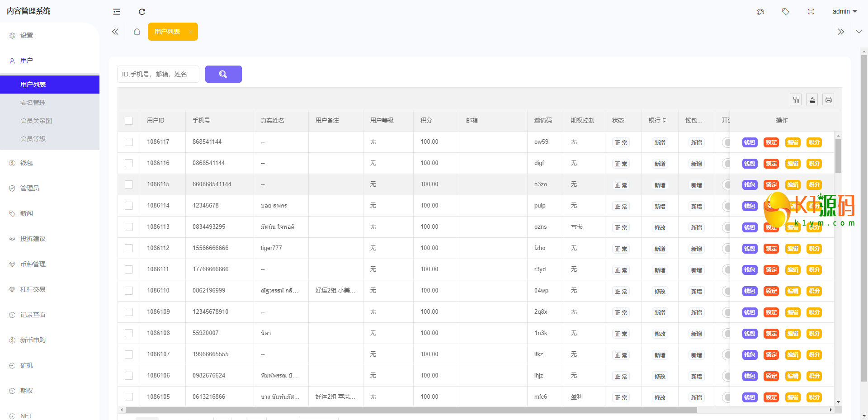The width and height of the screenshot is (868, 420).
Task: Print the table using the printer icon
Action: pos(828,99)
